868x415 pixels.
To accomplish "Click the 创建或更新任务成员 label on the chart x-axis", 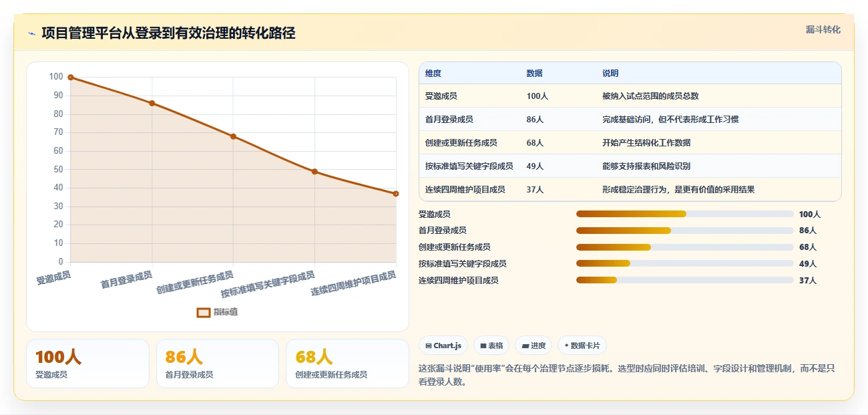I will (194, 283).
